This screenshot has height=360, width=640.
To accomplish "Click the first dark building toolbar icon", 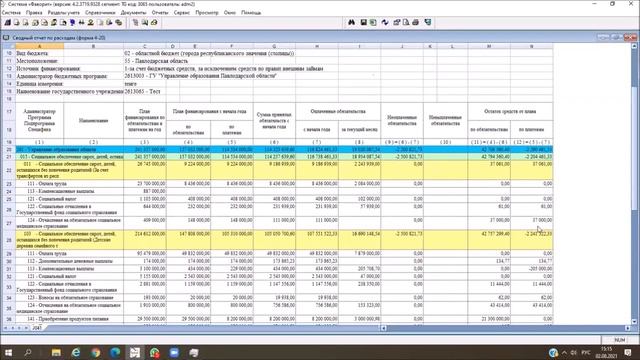I will tap(8, 22).
